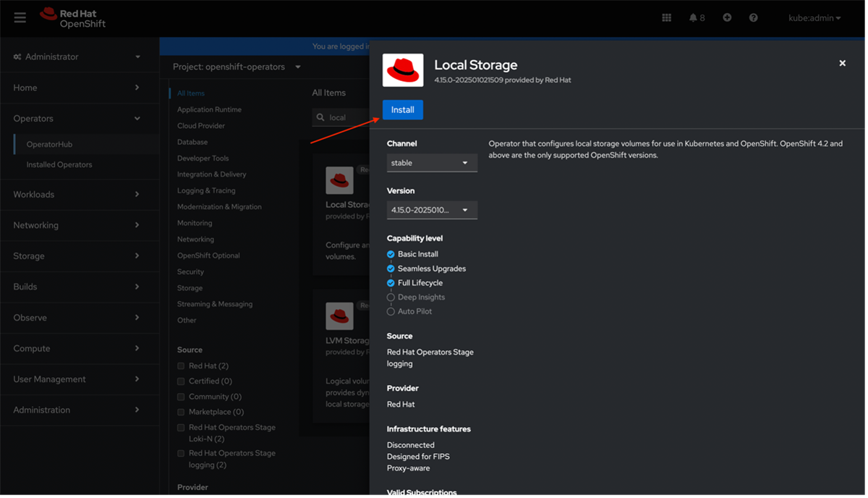Select the All Items category in the filter list
Viewport: 868px width, 498px height.
coord(191,93)
